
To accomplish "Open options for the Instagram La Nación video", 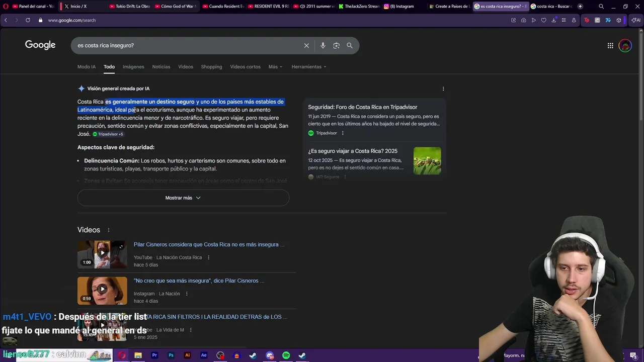I will pyautogui.click(x=187, y=294).
